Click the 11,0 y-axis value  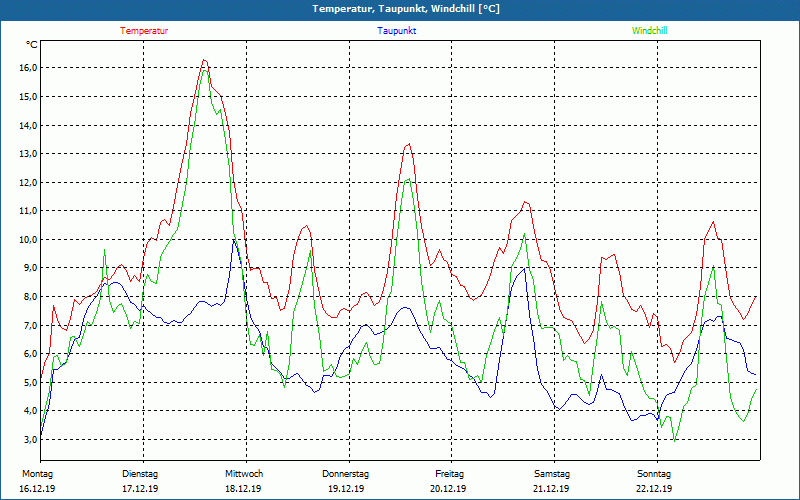29,211
